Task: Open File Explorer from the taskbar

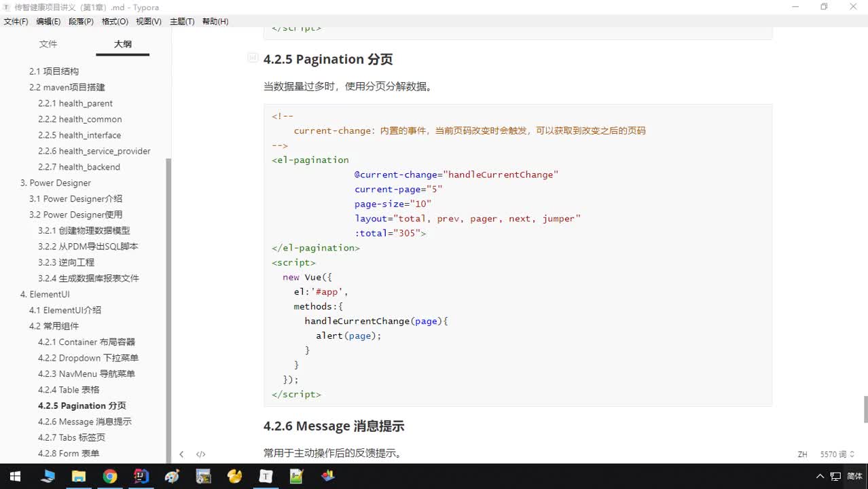Action: 79,476
